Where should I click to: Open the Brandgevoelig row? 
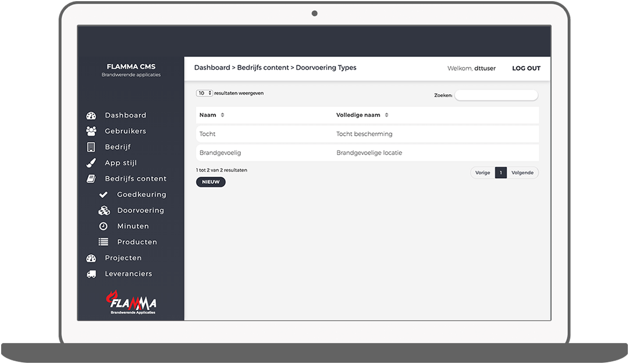pyautogui.click(x=367, y=153)
